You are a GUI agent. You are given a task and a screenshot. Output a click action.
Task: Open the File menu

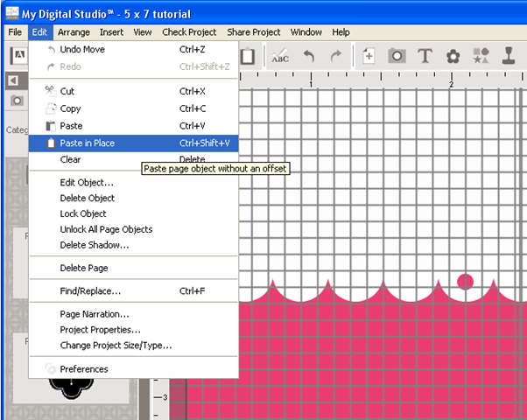(15, 32)
